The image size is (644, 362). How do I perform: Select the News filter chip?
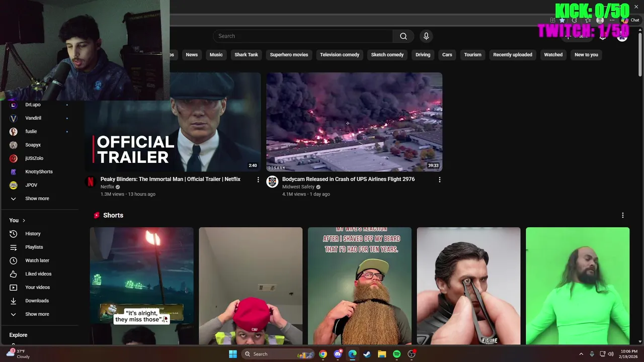(x=192, y=55)
